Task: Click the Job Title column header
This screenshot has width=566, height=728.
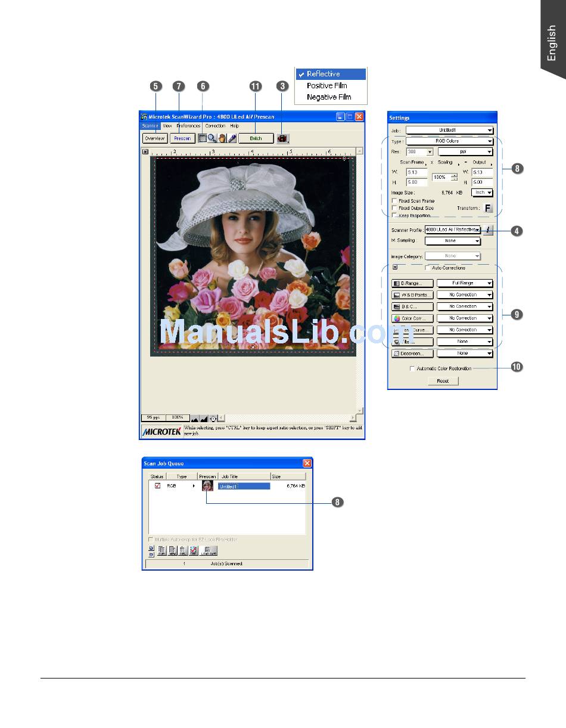Action: [244, 476]
